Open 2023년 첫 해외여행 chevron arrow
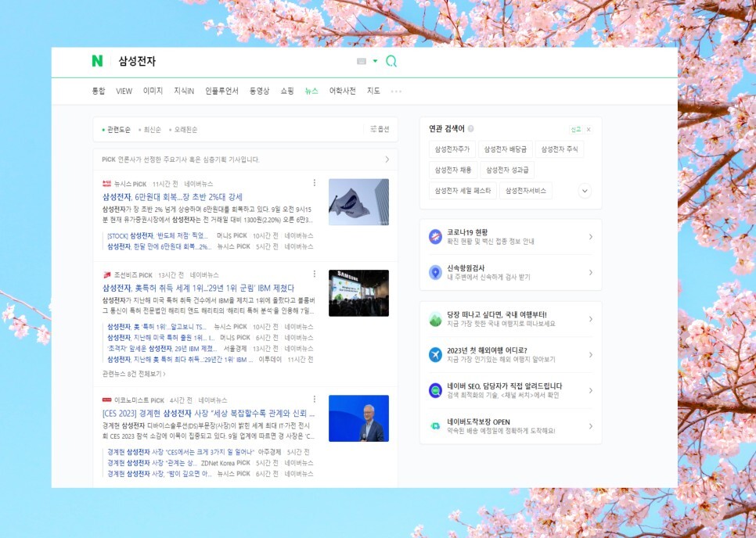This screenshot has height=538, width=756. 591,354
